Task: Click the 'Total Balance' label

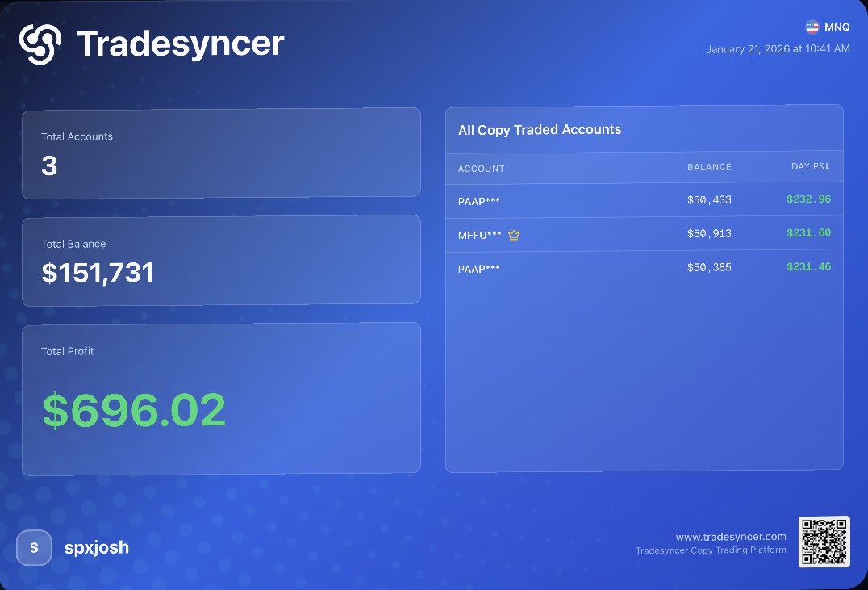Action: click(73, 244)
